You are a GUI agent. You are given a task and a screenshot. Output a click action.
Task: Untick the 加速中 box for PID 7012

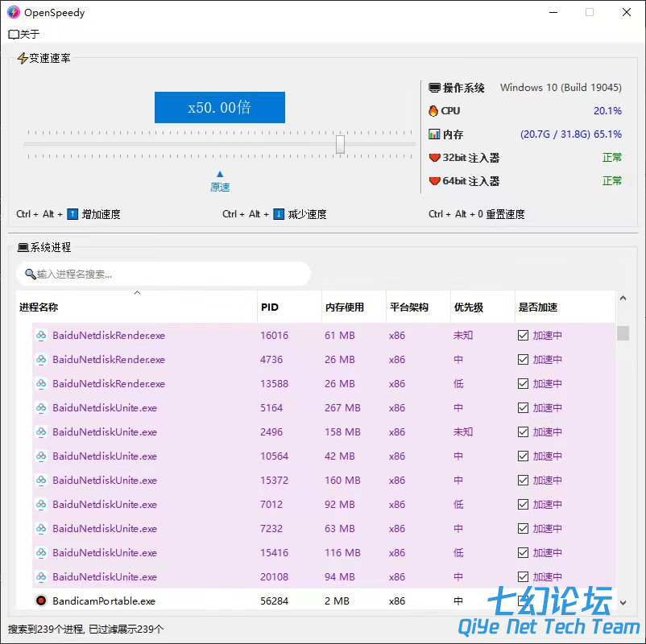(523, 505)
